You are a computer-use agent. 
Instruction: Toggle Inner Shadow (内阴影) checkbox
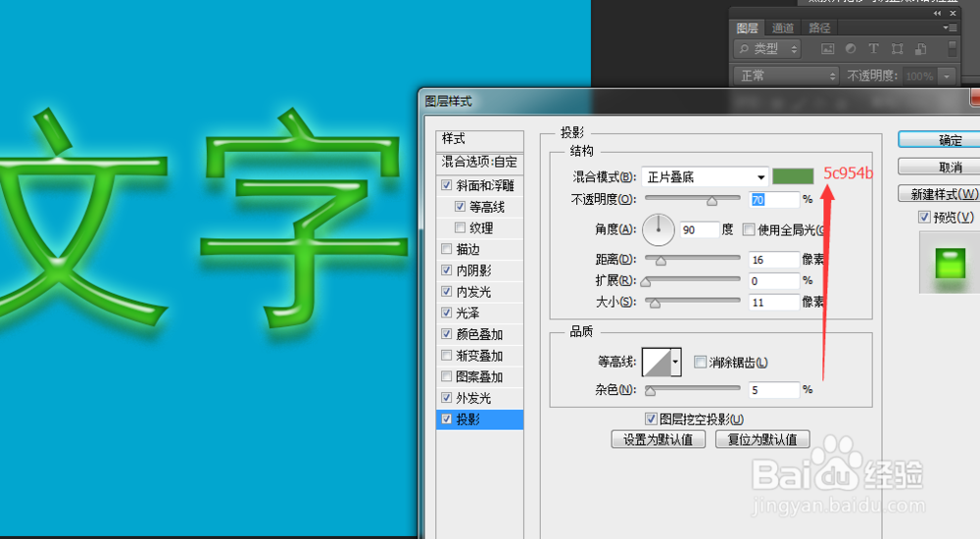pos(446,270)
